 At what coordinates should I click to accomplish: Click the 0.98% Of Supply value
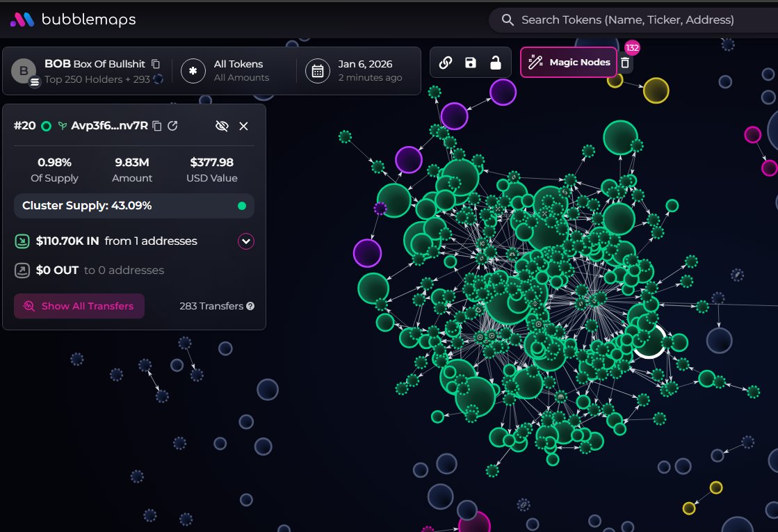[x=55, y=162]
